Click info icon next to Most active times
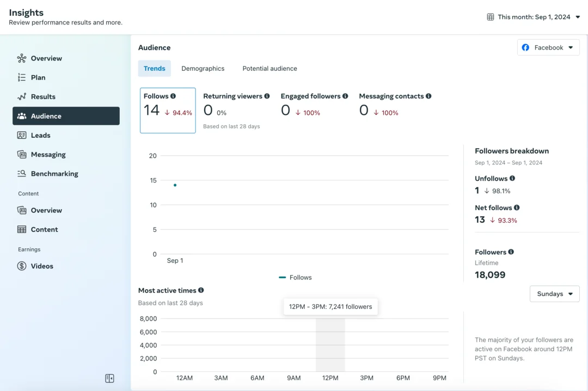This screenshot has height=391, width=588. (201, 290)
